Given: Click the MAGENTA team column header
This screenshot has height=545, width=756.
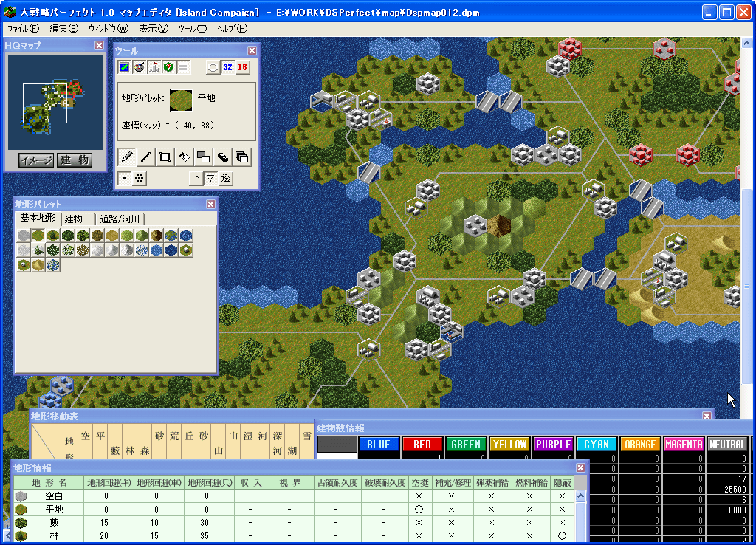Looking at the screenshot, I should (684, 445).
